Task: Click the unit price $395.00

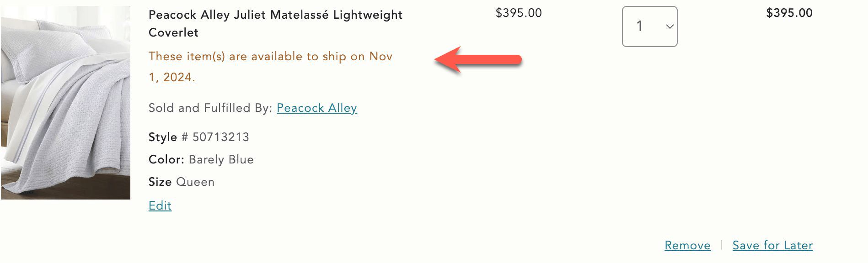Action: coord(519,13)
